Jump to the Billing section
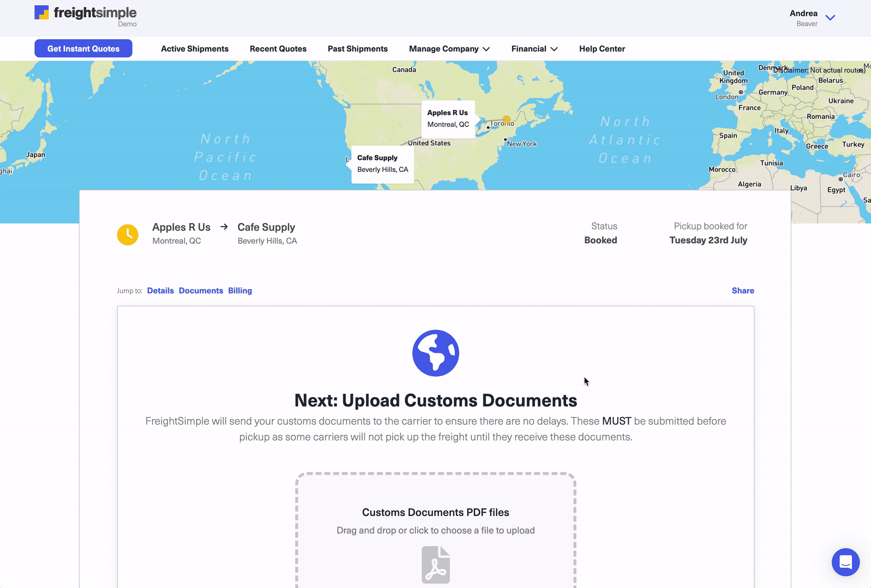871x588 pixels. [240, 291]
